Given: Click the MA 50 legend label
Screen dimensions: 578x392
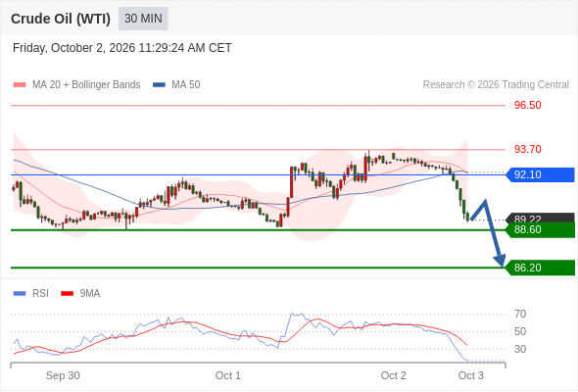Looking at the screenshot, I should (186, 85).
